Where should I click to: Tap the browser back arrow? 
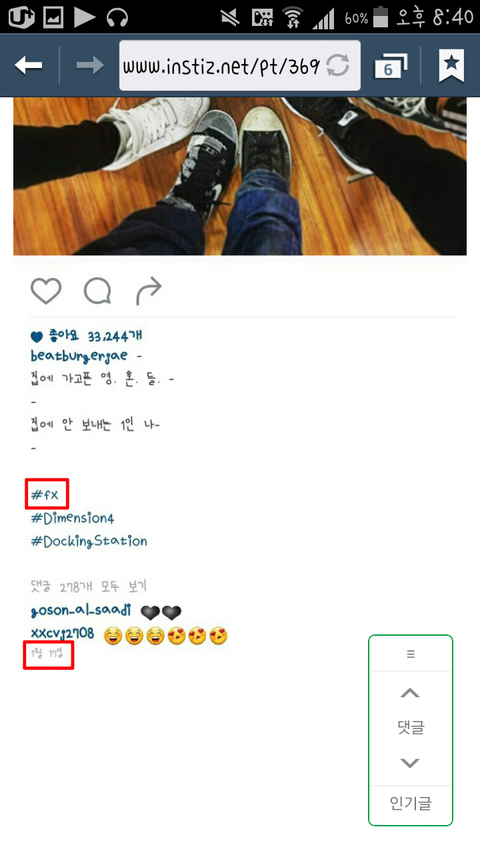tap(28, 65)
